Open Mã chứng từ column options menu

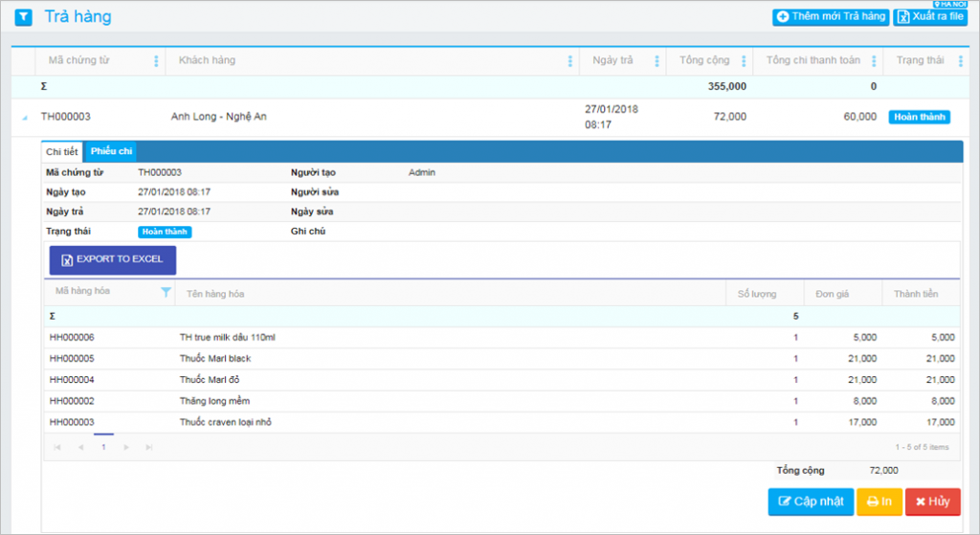156,60
